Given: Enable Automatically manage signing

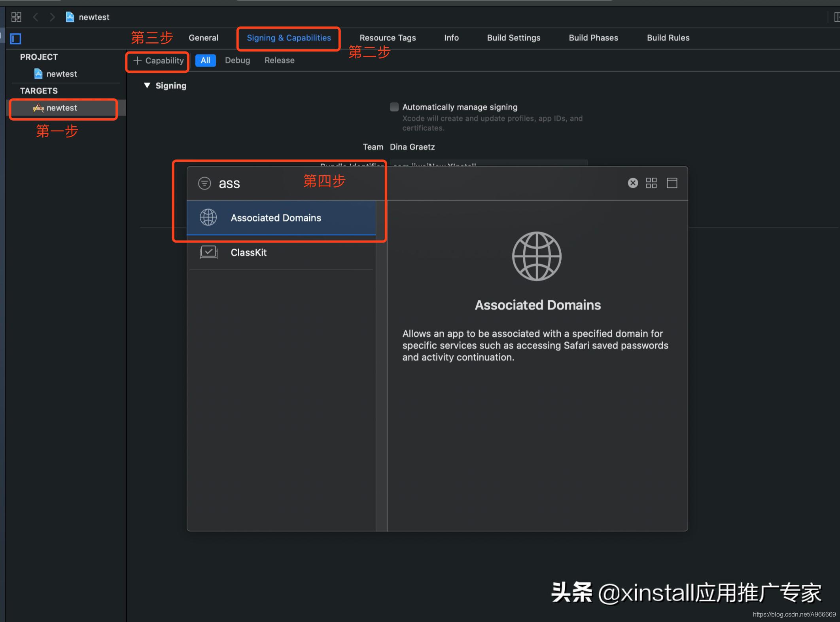Looking at the screenshot, I should (394, 107).
